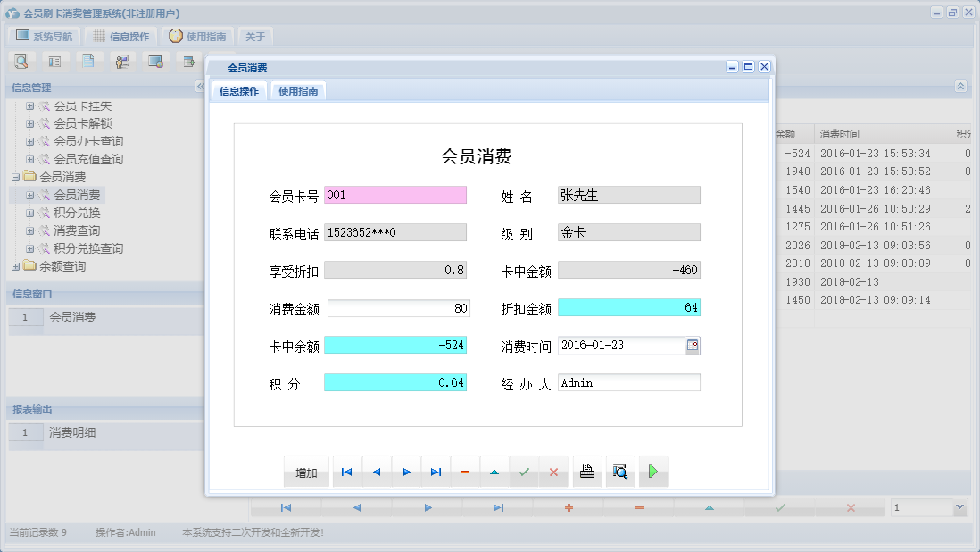Screen dimensions: 980x552
Task: Click the green execute arrow in the dialog
Action: 652,471
